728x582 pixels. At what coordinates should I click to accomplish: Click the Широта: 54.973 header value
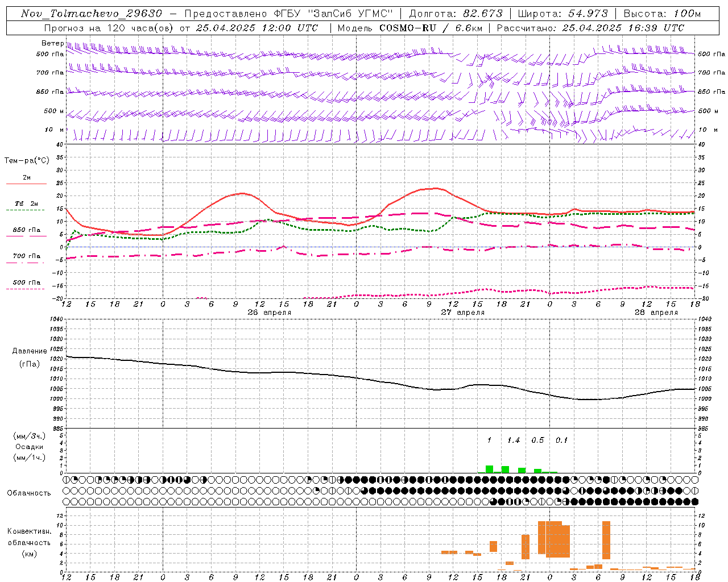tap(562, 14)
